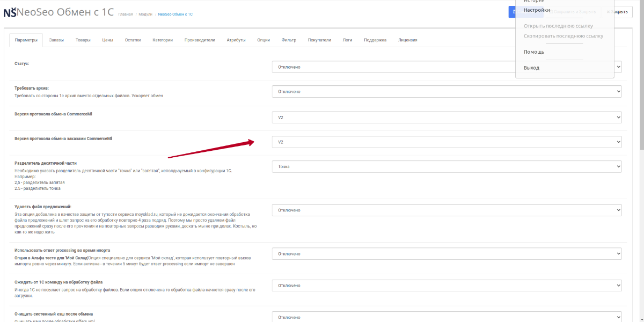Click the "Версия протокола обмена CommerceMl" label
The image size is (644, 322).
(x=54, y=114)
